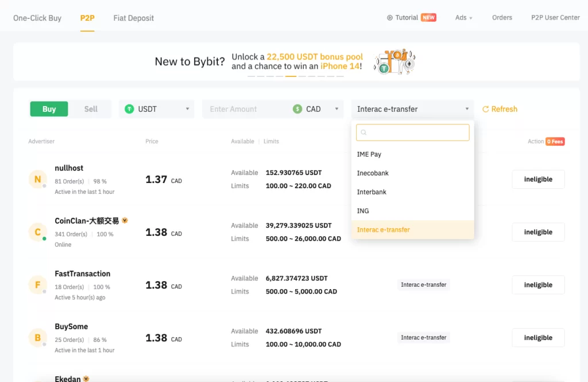The width and height of the screenshot is (588, 382).
Task: Click the search magnifier icon in dropdown
Action: [363, 132]
